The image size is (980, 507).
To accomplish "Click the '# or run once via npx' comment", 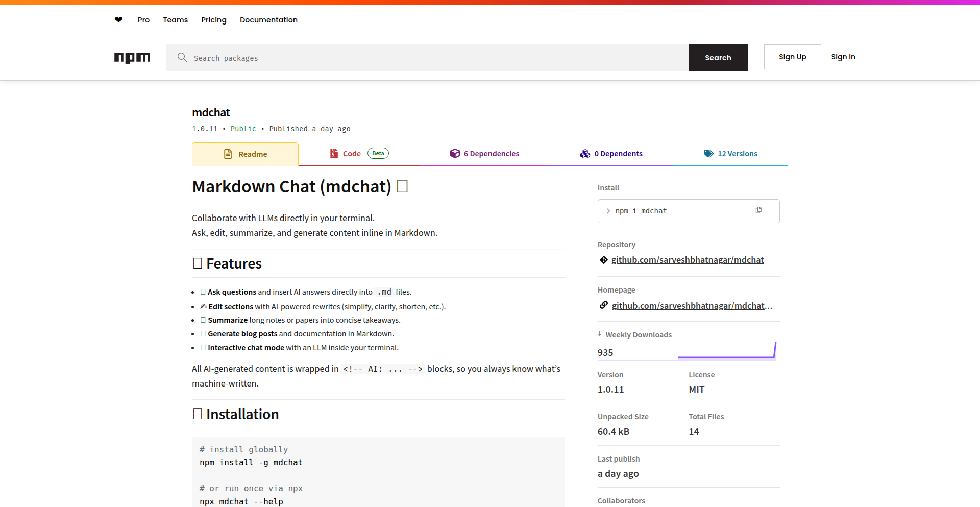I will [251, 489].
